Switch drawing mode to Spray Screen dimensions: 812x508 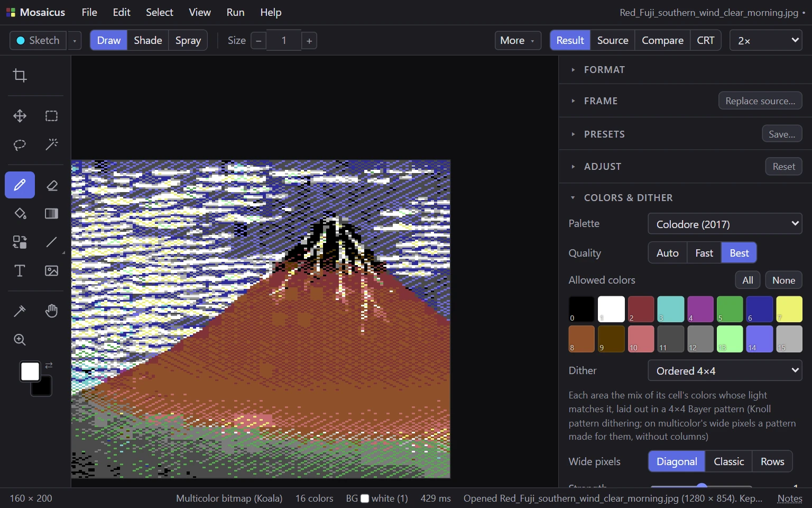pos(188,40)
